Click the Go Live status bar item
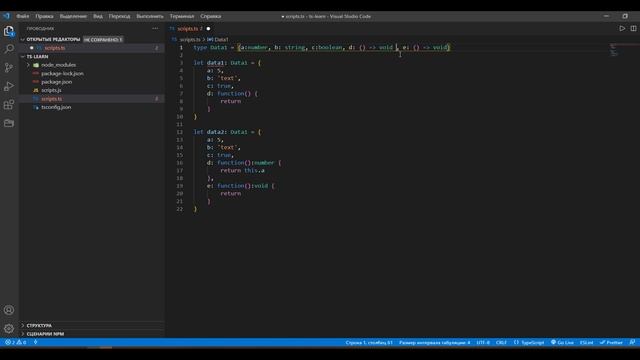 (x=562, y=342)
